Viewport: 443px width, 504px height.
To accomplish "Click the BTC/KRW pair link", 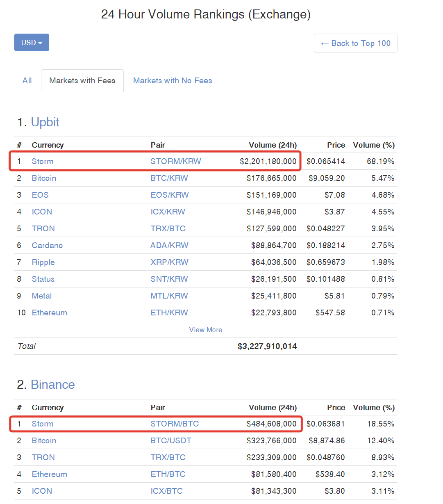I will tap(169, 178).
